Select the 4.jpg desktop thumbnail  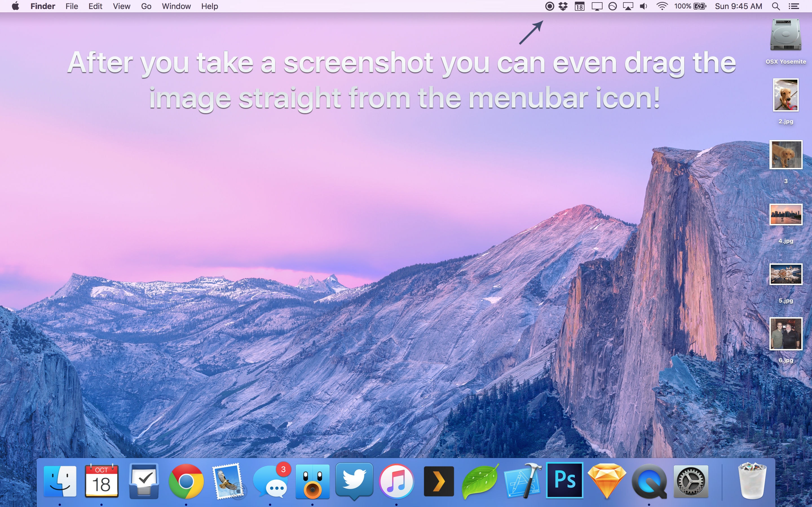(785, 215)
